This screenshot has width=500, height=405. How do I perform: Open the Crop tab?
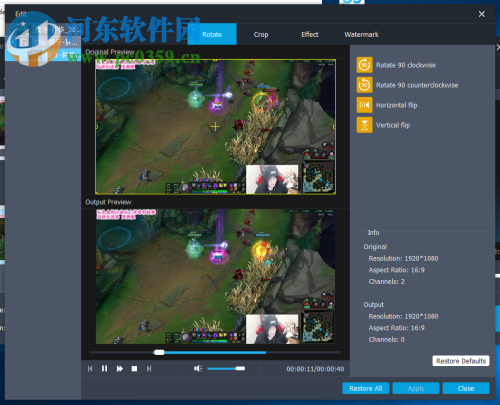[261, 34]
